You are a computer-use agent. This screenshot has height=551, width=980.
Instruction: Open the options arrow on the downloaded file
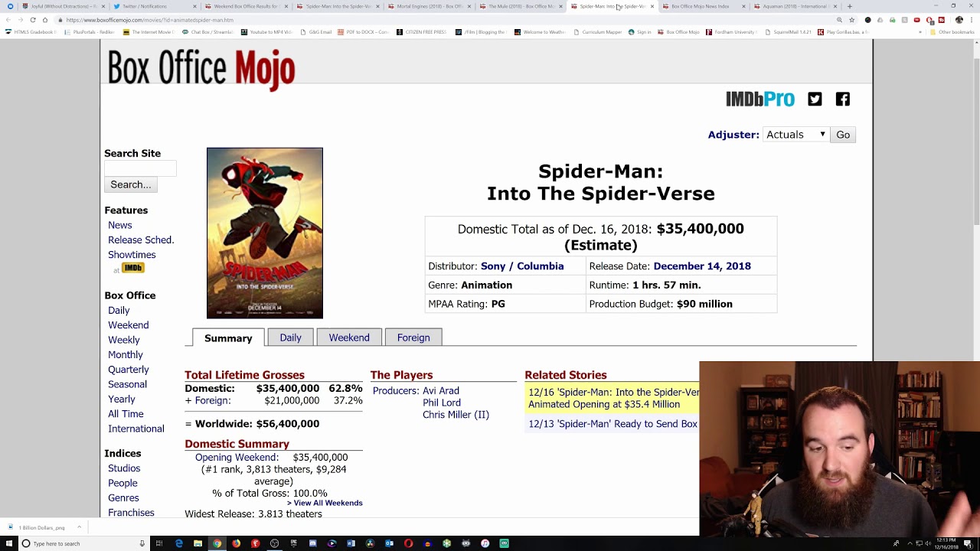point(79,527)
